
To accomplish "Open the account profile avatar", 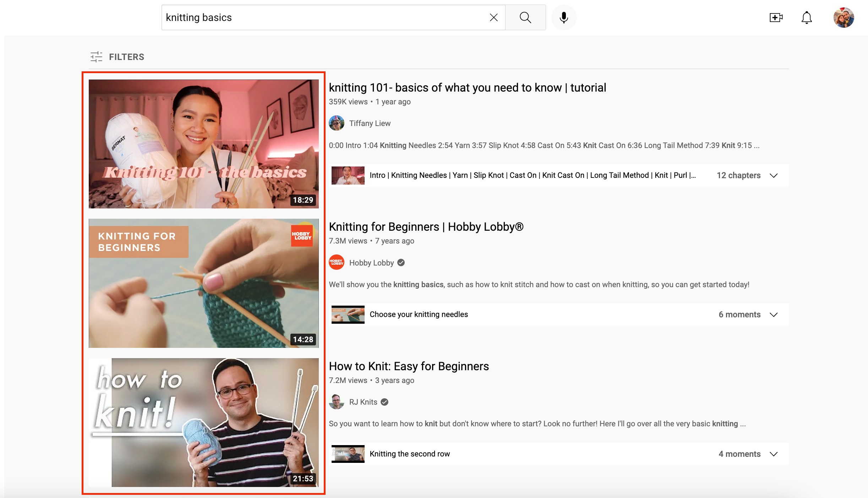I will [844, 17].
